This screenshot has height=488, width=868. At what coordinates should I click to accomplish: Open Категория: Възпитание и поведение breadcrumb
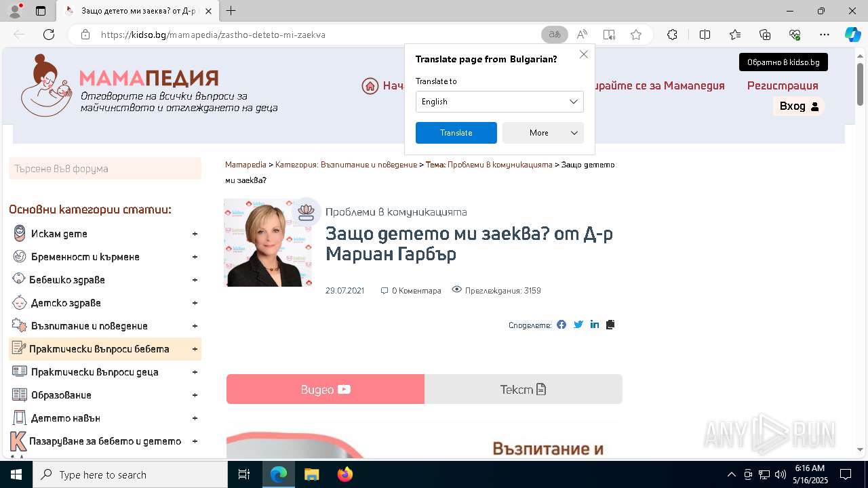coord(346,165)
